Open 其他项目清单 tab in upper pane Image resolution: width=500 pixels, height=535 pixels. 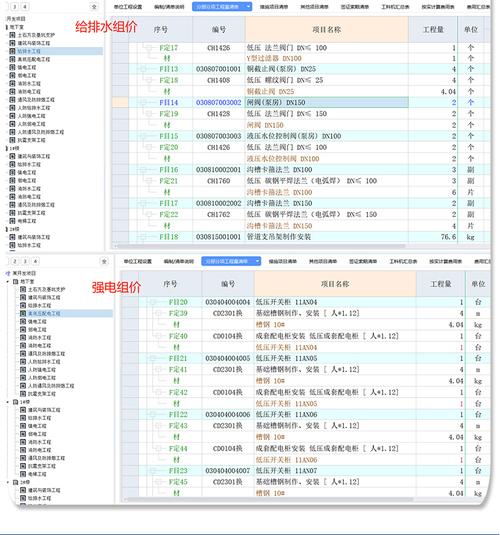click(x=314, y=7)
